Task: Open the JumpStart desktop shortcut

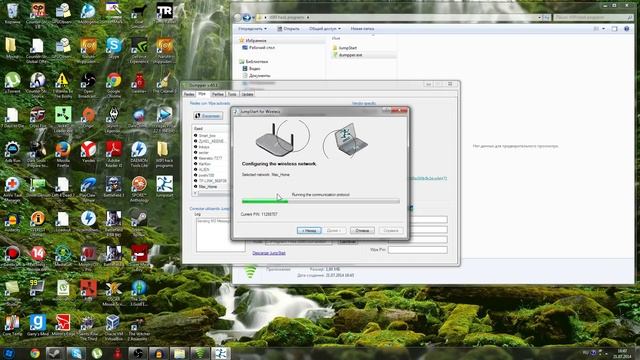Action: coord(164,186)
